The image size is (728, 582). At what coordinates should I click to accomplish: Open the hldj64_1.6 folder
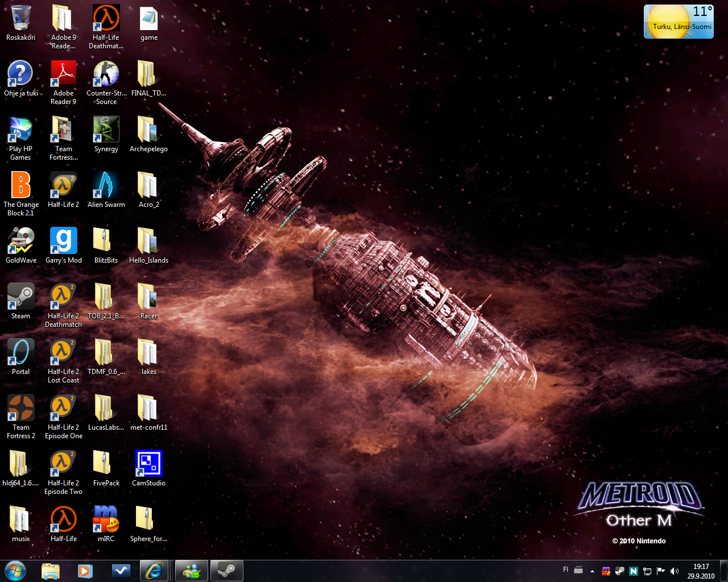pos(21,468)
